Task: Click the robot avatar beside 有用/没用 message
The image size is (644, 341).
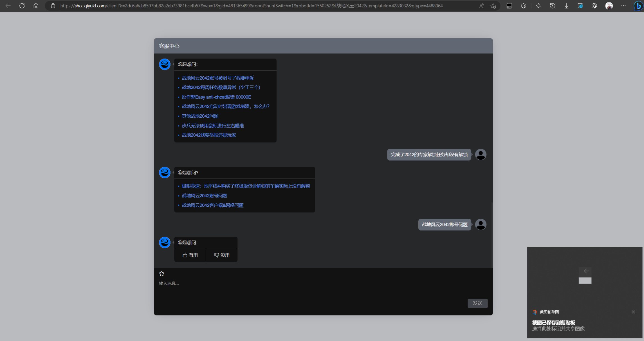Action: [x=165, y=242]
